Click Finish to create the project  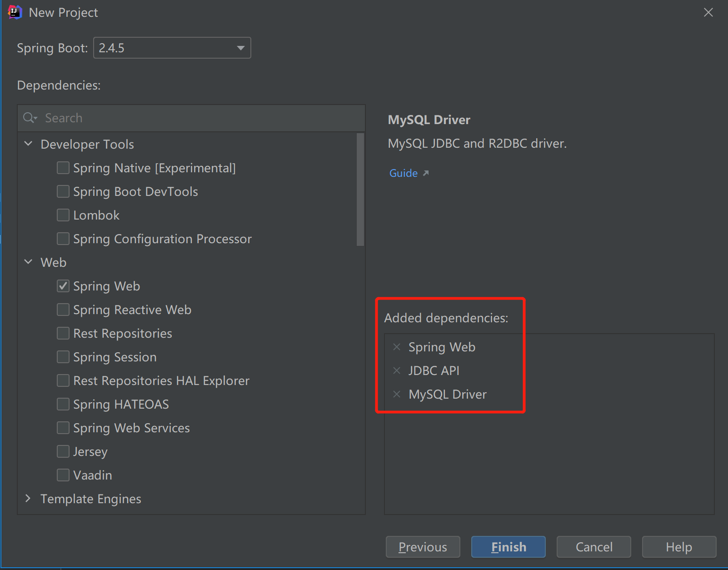(x=509, y=547)
